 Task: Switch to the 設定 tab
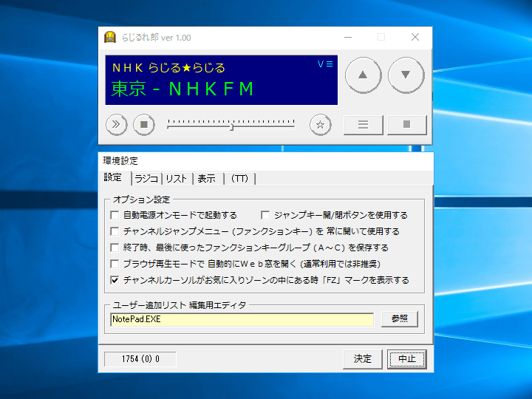(113, 177)
